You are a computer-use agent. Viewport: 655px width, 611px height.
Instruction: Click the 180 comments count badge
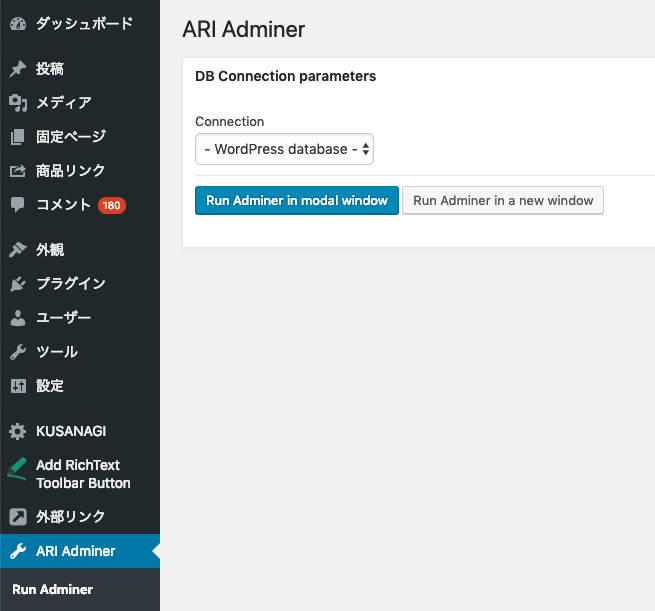(112, 205)
